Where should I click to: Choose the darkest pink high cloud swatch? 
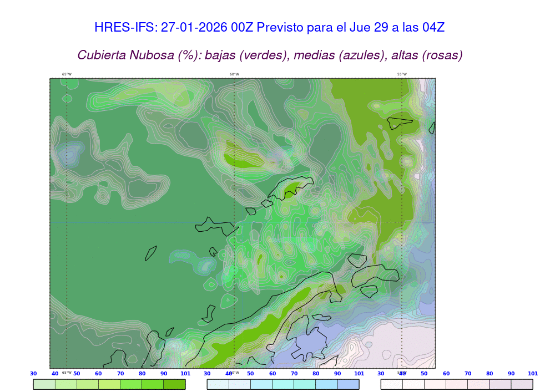click(522, 384)
